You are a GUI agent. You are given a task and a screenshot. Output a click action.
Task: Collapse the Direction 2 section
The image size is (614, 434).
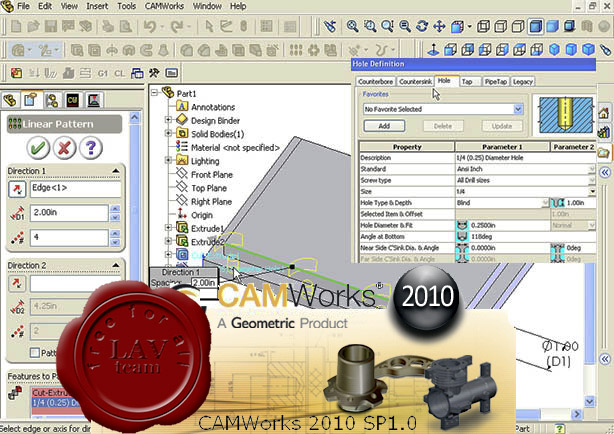click(x=116, y=265)
